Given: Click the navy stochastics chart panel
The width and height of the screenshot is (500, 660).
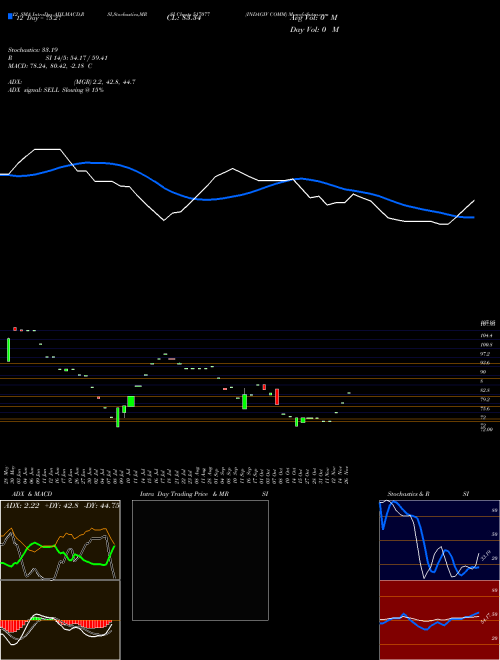Looking at the screenshot, I should (x=439, y=540).
